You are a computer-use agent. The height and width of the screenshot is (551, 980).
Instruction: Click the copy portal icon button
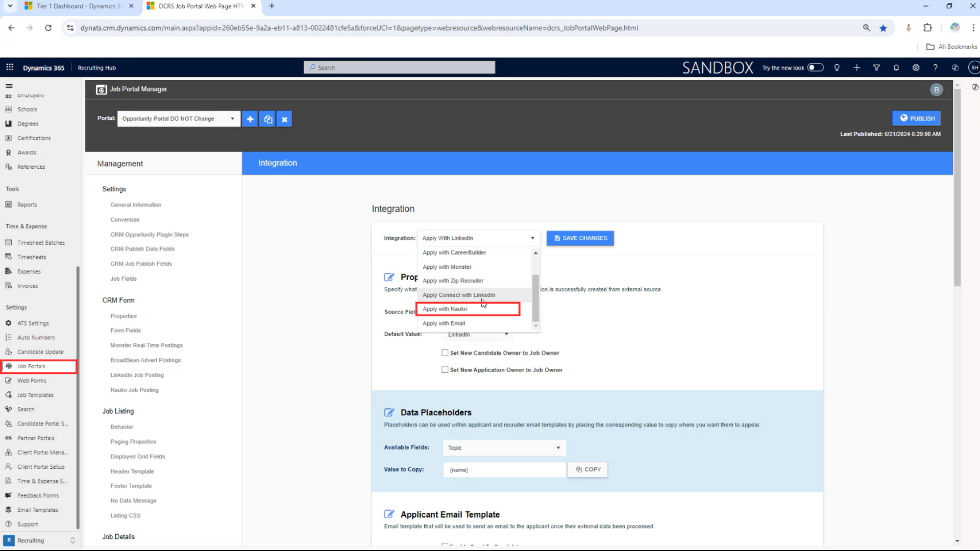pyautogui.click(x=267, y=119)
